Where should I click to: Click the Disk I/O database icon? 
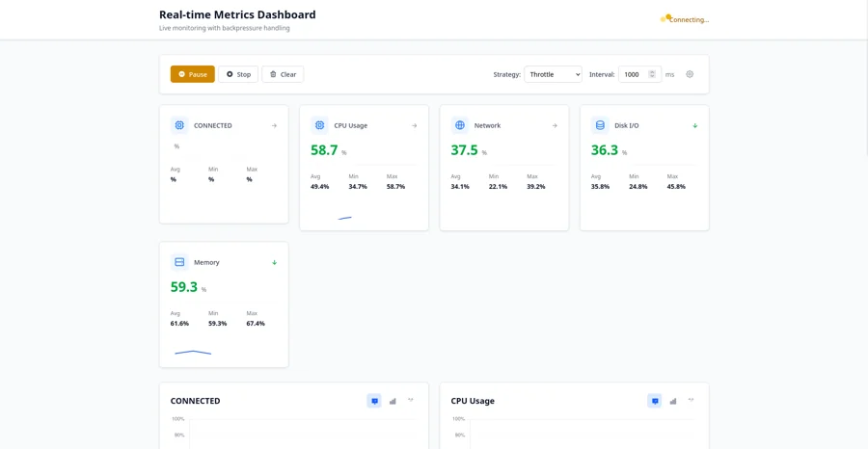point(600,125)
